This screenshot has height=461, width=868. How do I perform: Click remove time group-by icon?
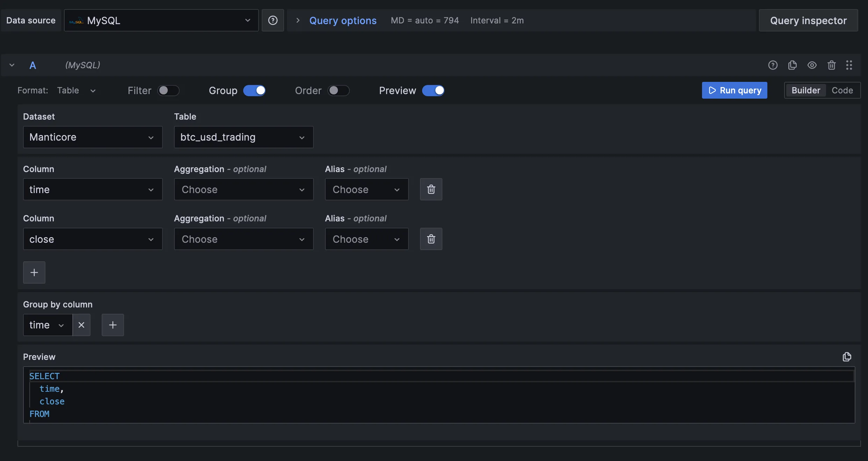click(81, 325)
